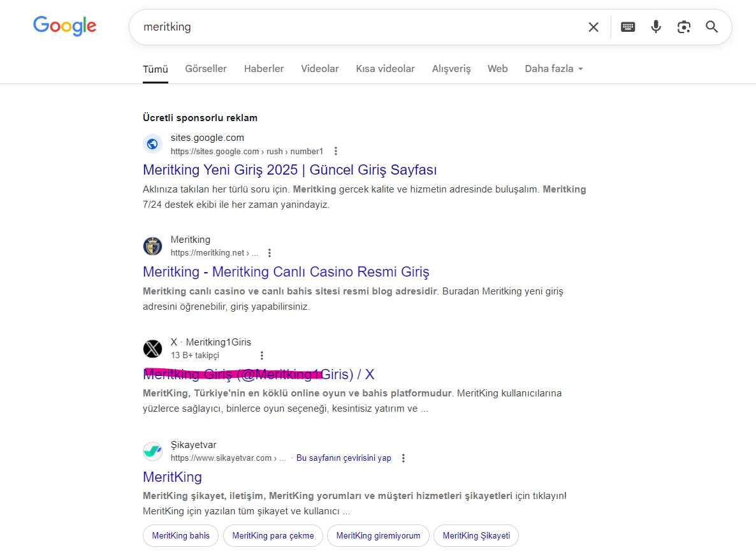Click the sites.google.com globe favicon
Screen dimensions: 756x557
tap(152, 143)
